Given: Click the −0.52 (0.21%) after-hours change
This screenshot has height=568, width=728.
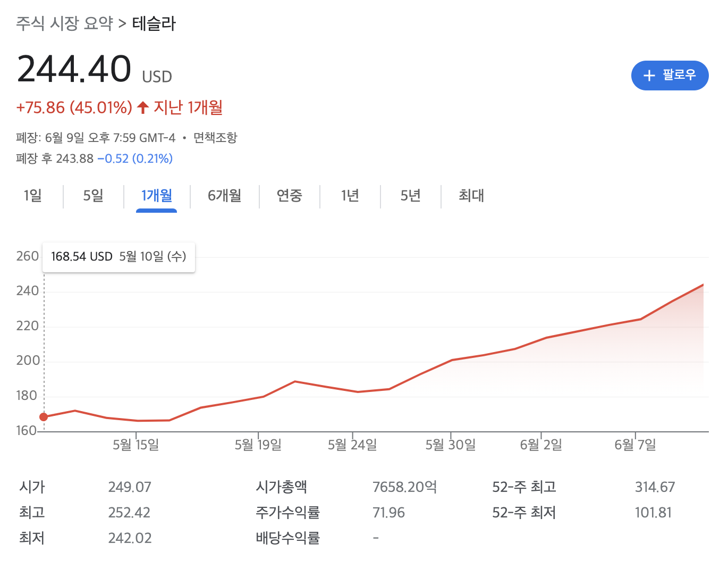Looking at the screenshot, I should (x=135, y=158).
